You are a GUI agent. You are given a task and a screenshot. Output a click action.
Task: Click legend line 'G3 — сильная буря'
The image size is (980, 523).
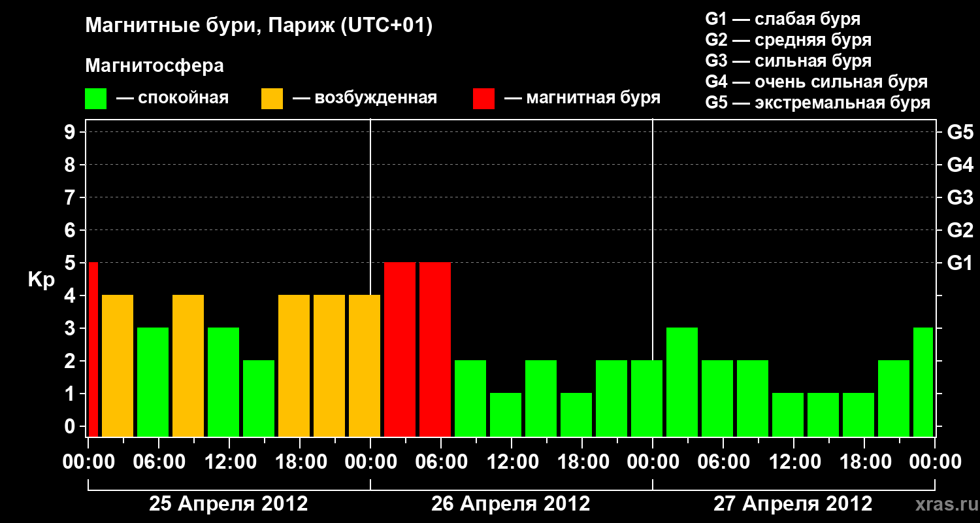(788, 61)
